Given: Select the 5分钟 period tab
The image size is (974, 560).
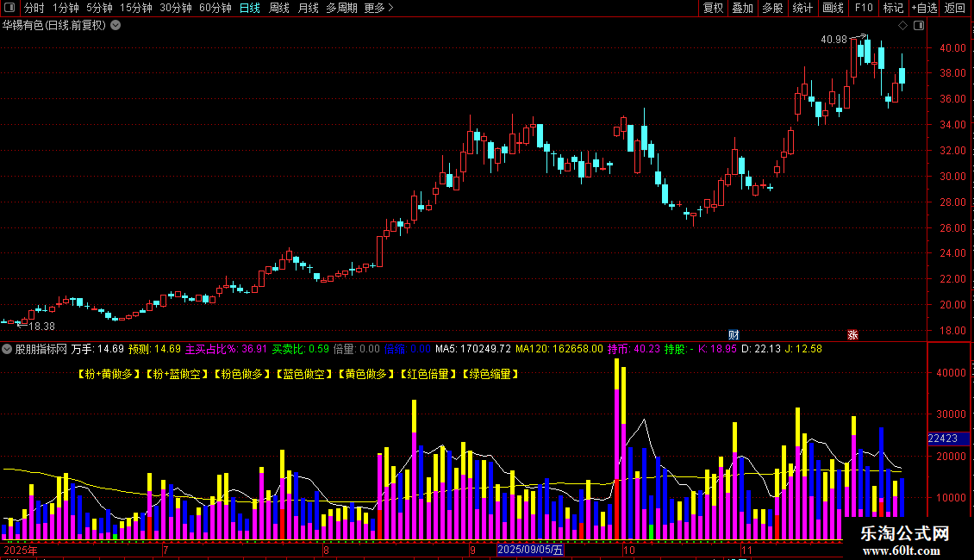Looking at the screenshot, I should tap(99, 8).
